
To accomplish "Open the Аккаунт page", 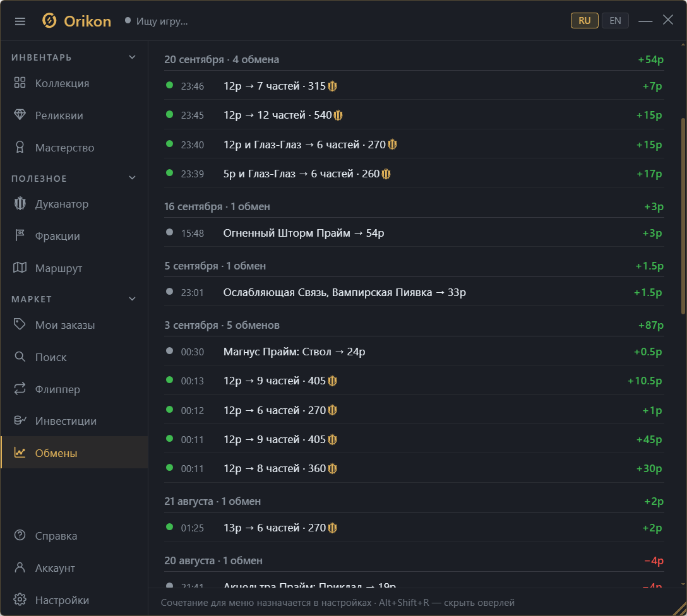I will point(75,568).
